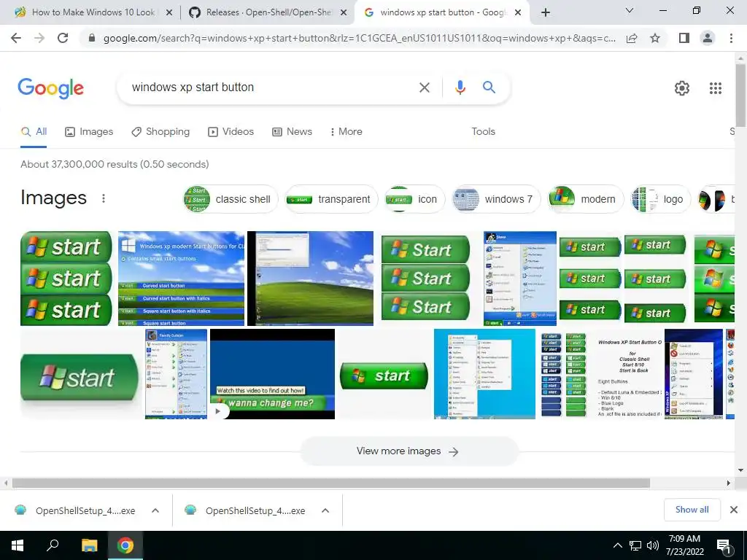Open Windows taskbar search

[x=53, y=545]
